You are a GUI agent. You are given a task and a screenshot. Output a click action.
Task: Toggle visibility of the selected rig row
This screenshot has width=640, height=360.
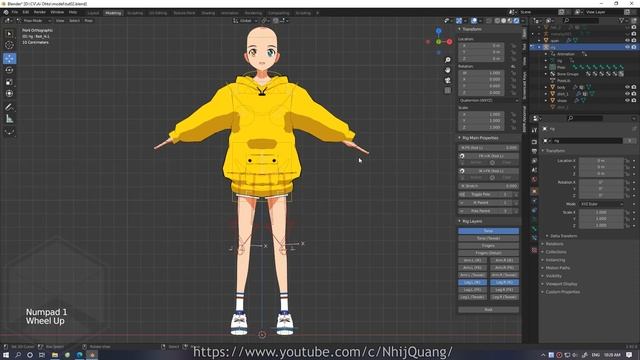point(627,47)
